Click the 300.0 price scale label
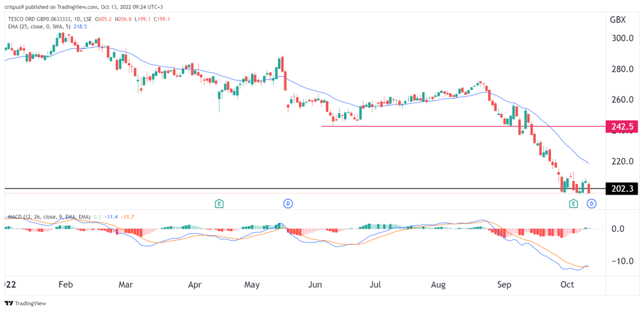Image resolution: width=644 pixels, height=311 pixels. click(621, 38)
